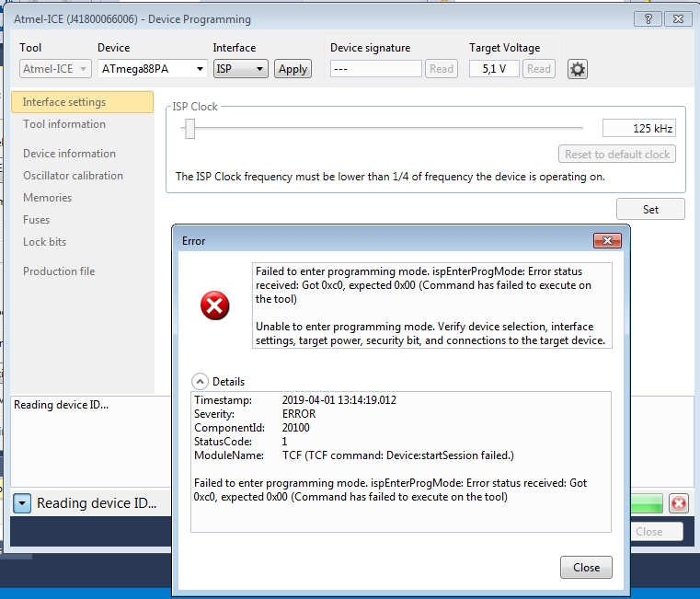
Task: Click the Set button
Action: pos(650,209)
